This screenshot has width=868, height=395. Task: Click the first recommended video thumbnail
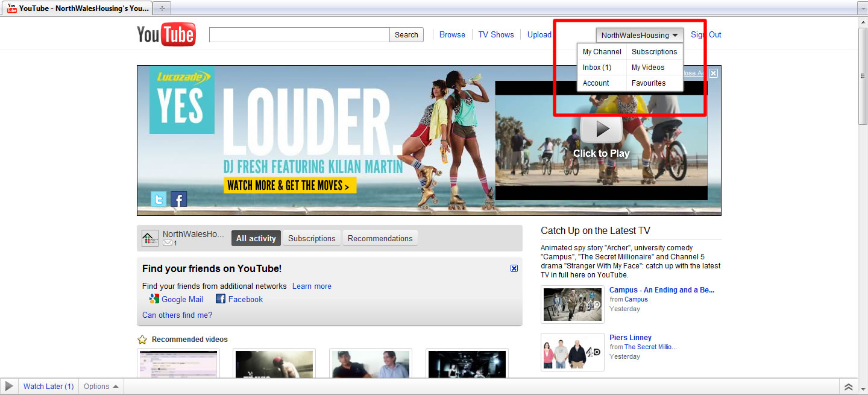[x=178, y=364]
